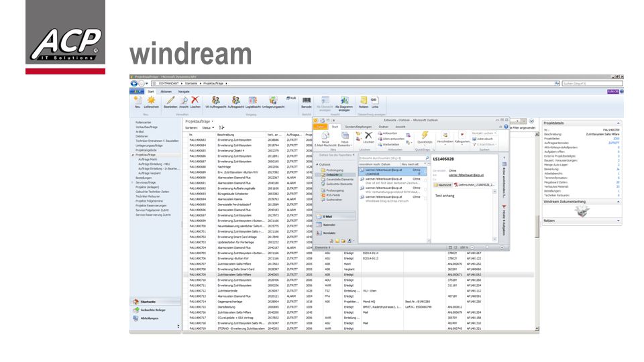644x362 pixels.
Task: Switch to Senden/Empfangen tab in Outlook
Action: (358, 127)
